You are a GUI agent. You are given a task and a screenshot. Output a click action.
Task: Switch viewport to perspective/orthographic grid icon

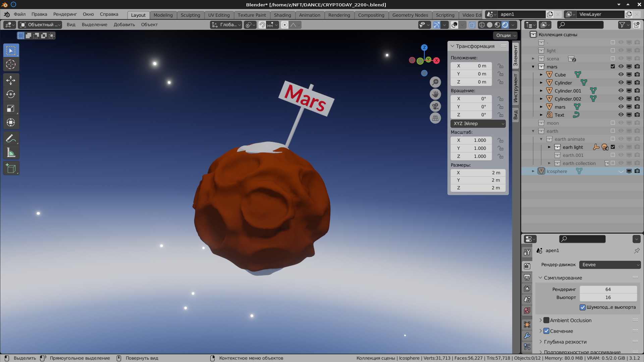point(435,118)
